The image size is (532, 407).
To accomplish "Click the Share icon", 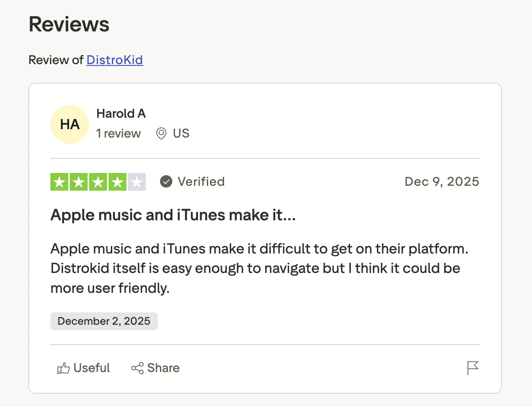I will (137, 368).
